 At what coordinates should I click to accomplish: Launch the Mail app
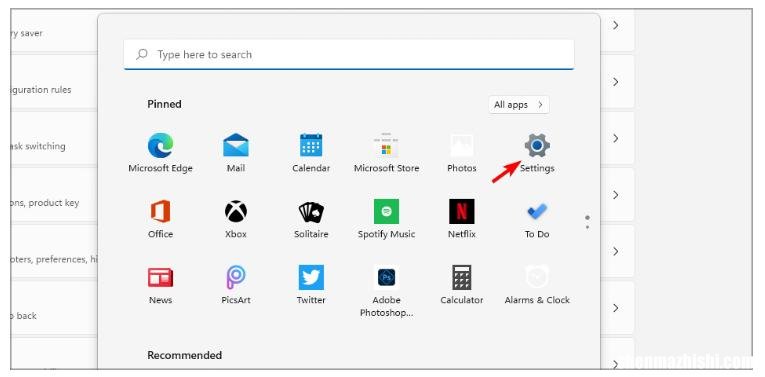[236, 153]
